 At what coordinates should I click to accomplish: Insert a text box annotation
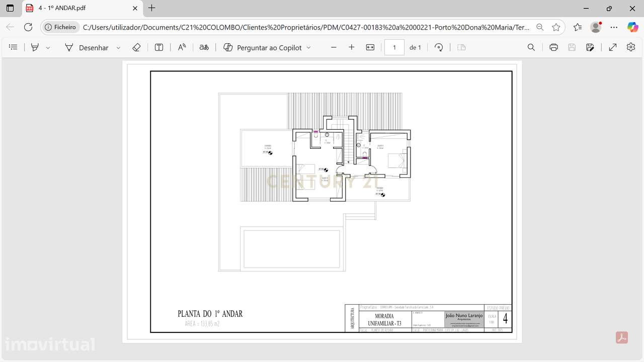click(158, 47)
